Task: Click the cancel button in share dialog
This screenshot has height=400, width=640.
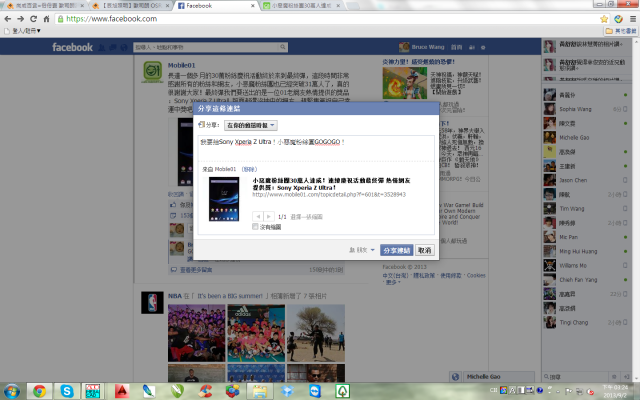Action: (424, 250)
